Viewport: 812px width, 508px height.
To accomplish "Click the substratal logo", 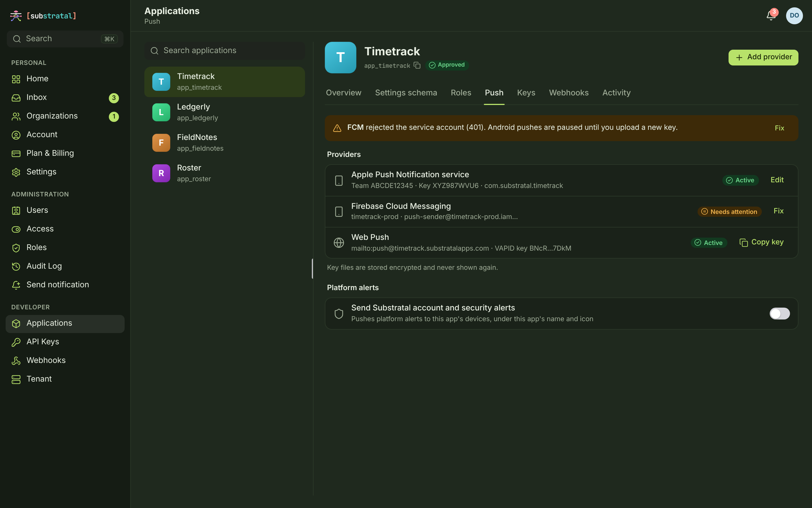I will click(x=43, y=16).
